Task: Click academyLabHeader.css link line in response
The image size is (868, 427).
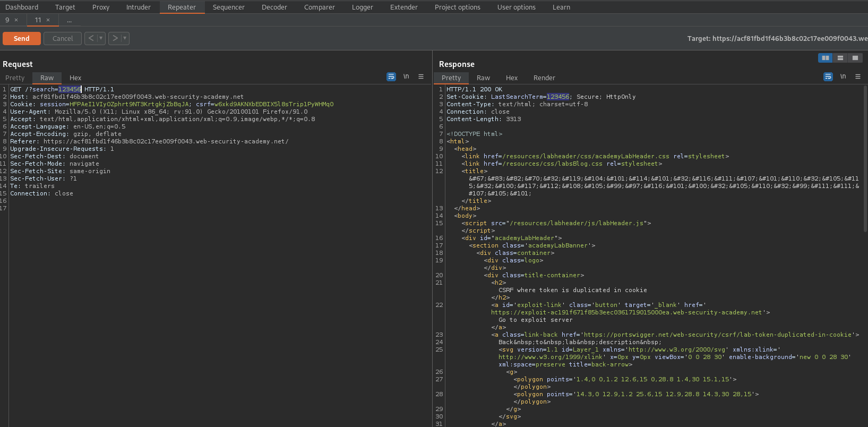Action: [x=595, y=156]
